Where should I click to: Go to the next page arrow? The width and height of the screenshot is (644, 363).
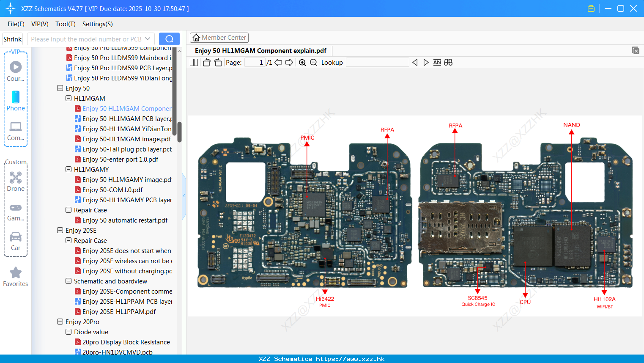[x=289, y=62]
